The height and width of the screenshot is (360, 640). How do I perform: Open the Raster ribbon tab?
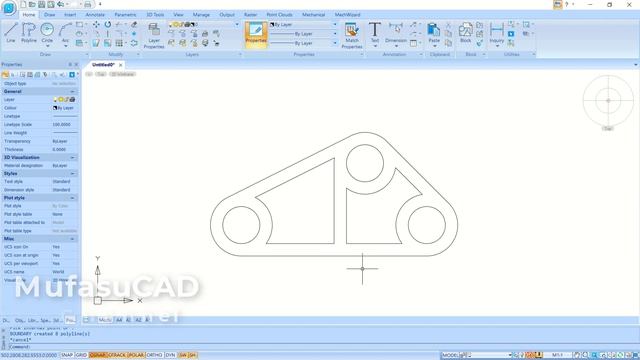(x=251, y=15)
